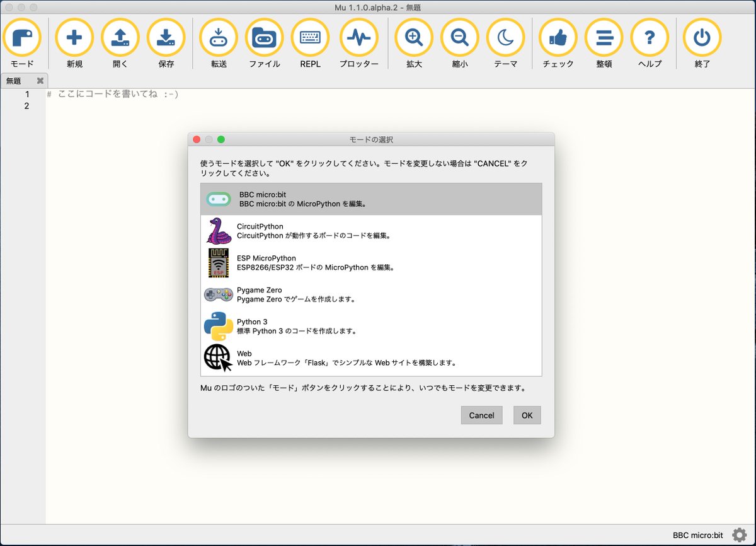756x546 pixels.
Task: Open the ファイル (Files) micro:bit icon
Action: (265, 38)
